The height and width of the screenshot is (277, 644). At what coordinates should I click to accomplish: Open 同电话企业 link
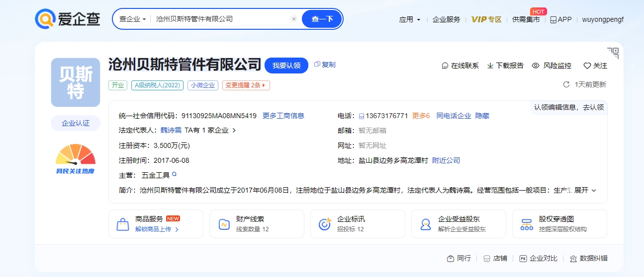454,116
